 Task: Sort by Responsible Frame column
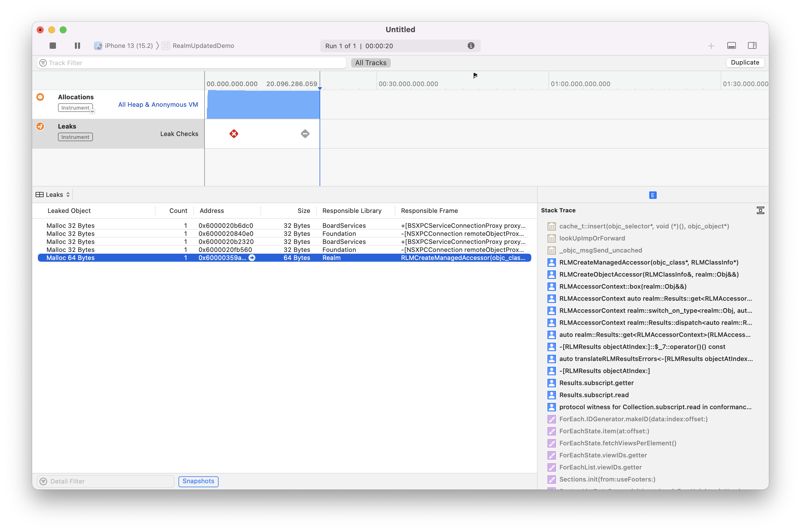[429, 211]
